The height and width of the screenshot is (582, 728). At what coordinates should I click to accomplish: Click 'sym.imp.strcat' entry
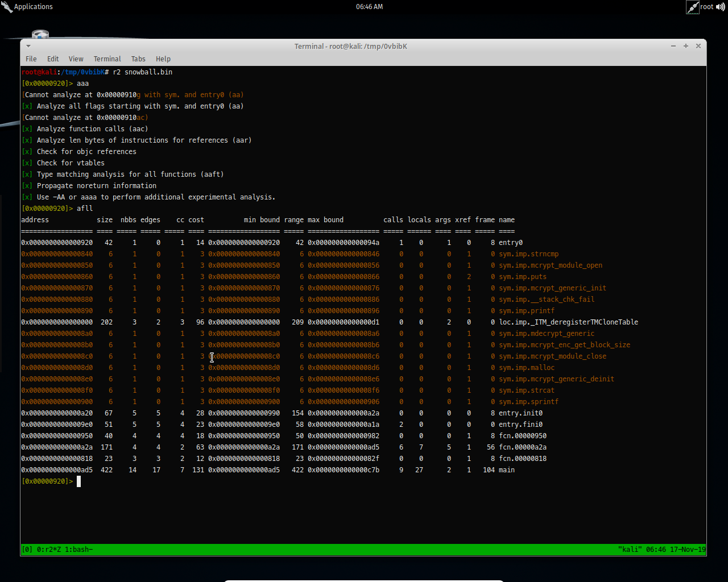[x=527, y=390]
